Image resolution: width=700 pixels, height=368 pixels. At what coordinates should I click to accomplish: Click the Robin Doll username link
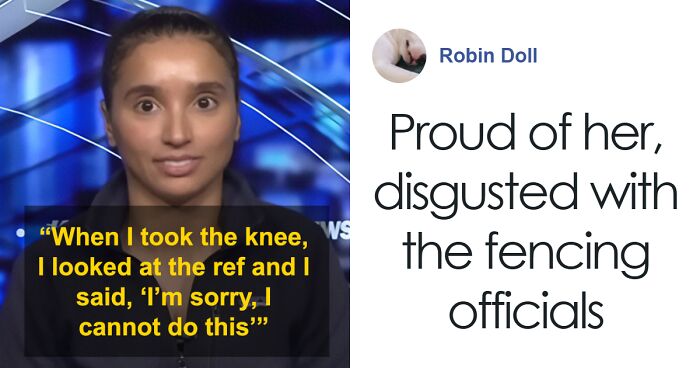pyautogui.click(x=488, y=56)
